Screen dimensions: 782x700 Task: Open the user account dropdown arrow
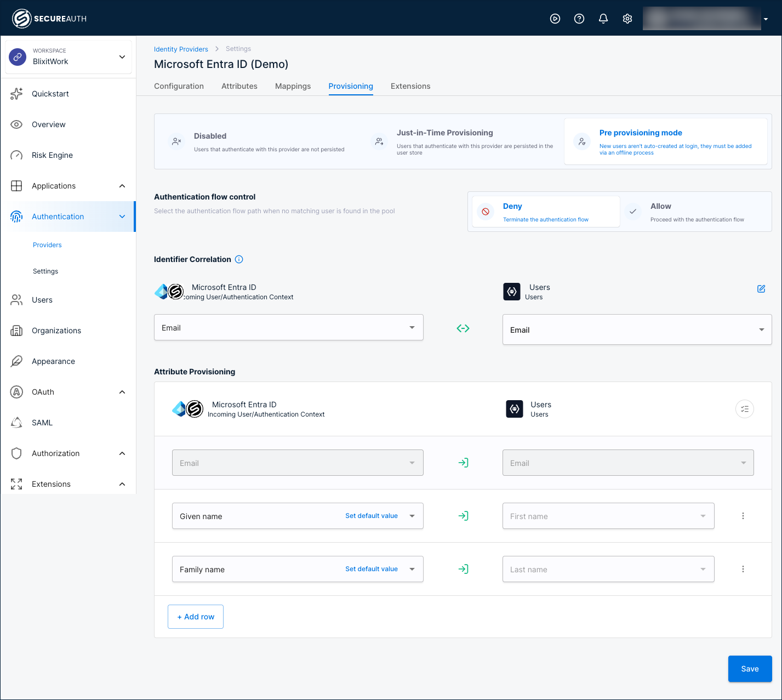[x=766, y=19]
